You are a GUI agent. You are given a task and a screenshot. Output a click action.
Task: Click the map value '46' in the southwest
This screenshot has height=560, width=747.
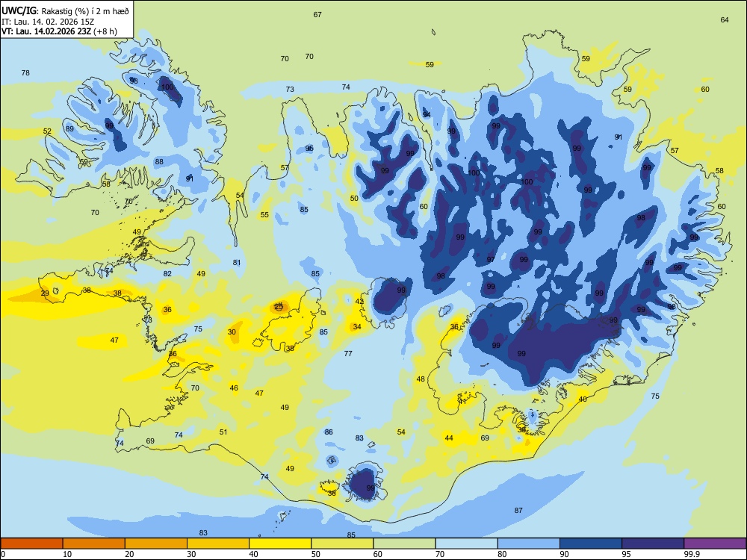(x=234, y=388)
